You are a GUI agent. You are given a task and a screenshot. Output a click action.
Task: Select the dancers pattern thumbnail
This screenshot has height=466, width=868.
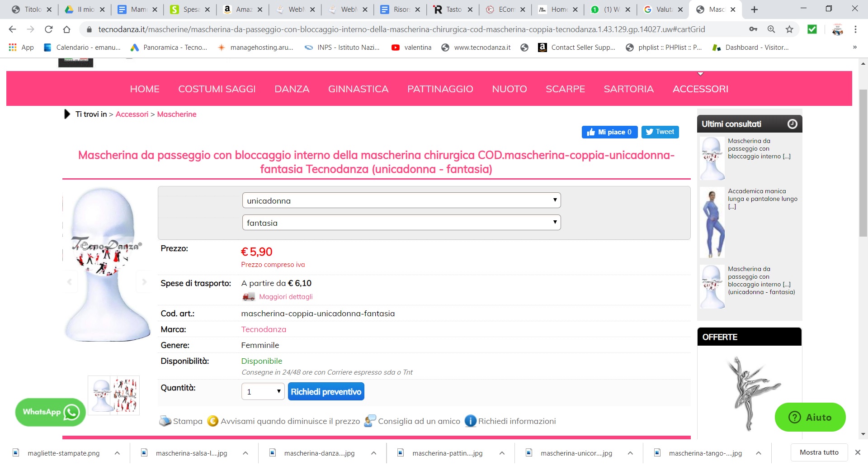pos(126,395)
